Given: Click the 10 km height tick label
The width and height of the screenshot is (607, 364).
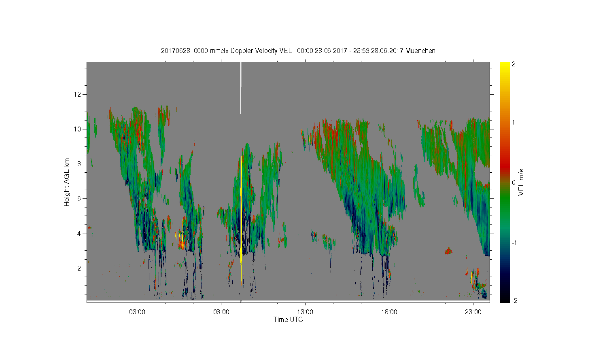Looking at the screenshot, I should [x=79, y=129].
